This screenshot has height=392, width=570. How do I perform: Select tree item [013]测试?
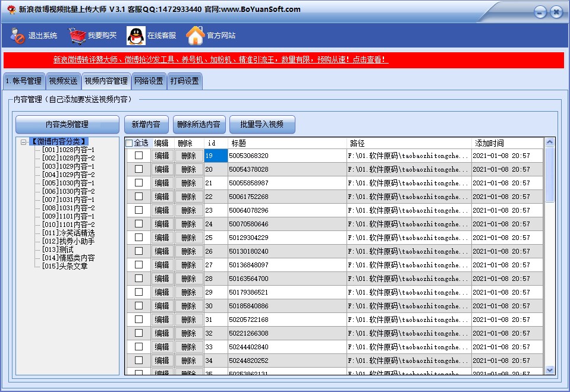click(58, 249)
